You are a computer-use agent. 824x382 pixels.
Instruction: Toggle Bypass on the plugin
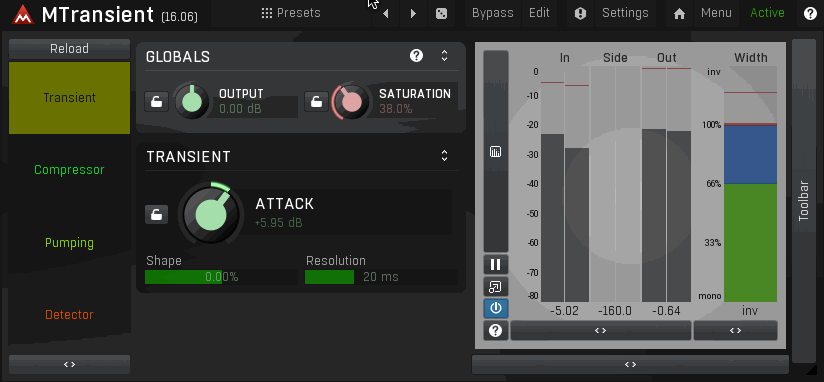coord(492,13)
